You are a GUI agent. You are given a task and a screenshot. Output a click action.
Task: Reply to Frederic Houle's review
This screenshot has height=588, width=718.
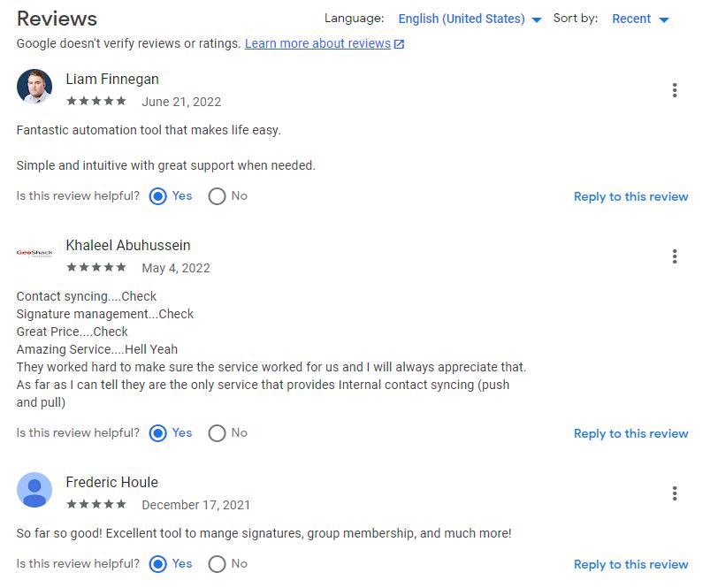coord(630,564)
